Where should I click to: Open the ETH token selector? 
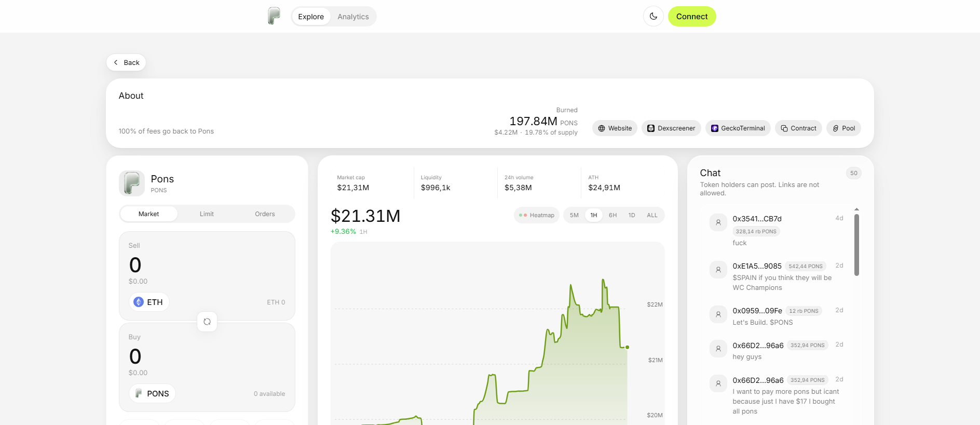point(149,302)
